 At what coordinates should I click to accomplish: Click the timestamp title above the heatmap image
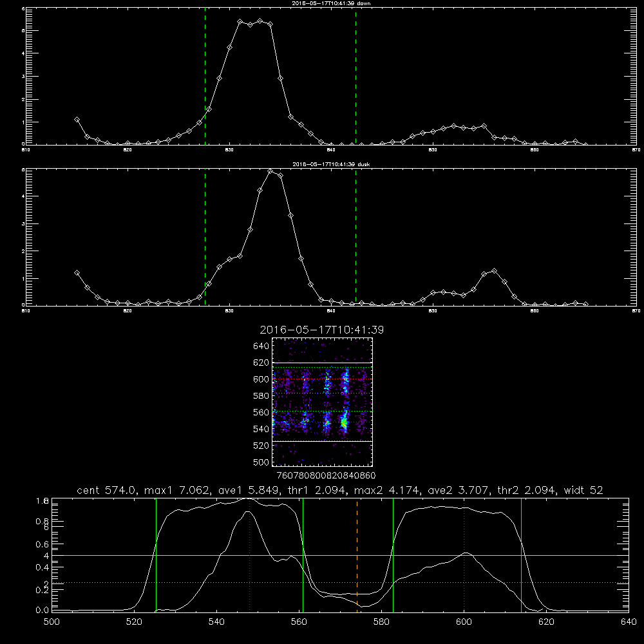coord(322,330)
